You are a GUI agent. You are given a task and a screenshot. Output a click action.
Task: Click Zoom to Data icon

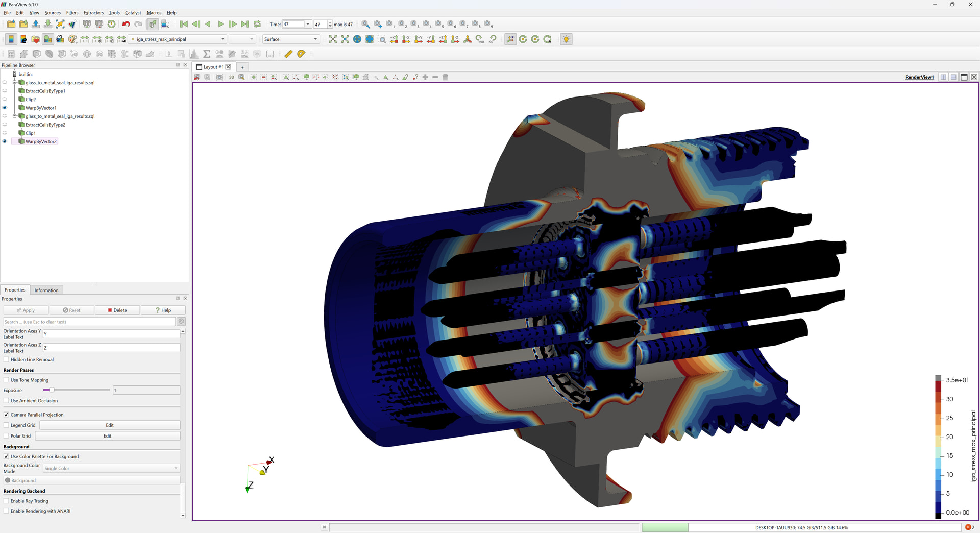point(345,39)
